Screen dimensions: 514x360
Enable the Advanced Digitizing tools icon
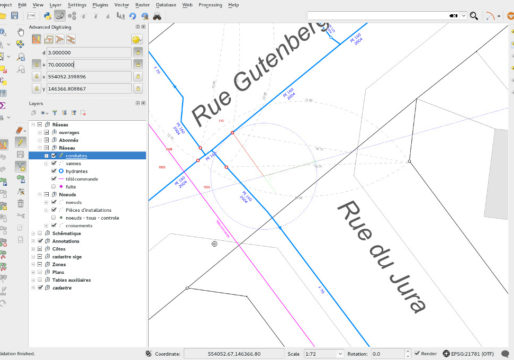click(x=36, y=39)
